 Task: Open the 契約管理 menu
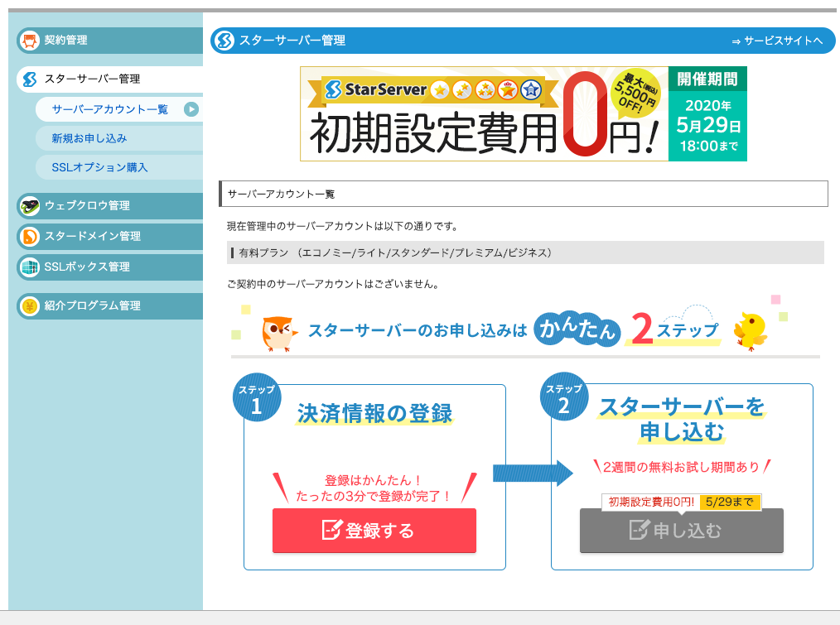(110, 41)
